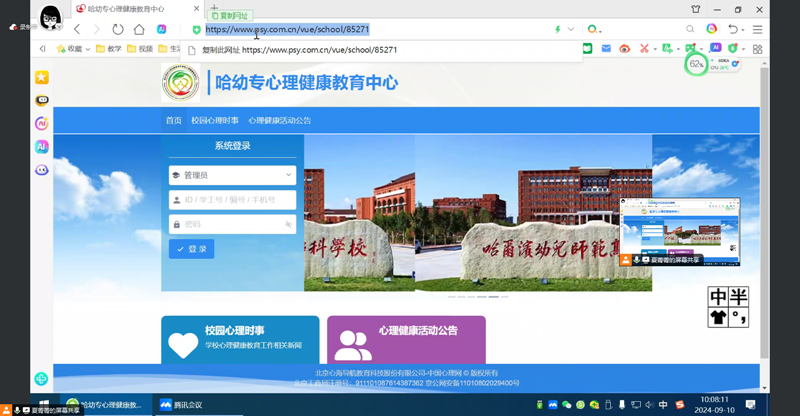Open the 校园心理时事 navigation item
The width and height of the screenshot is (800, 416).
pos(215,120)
